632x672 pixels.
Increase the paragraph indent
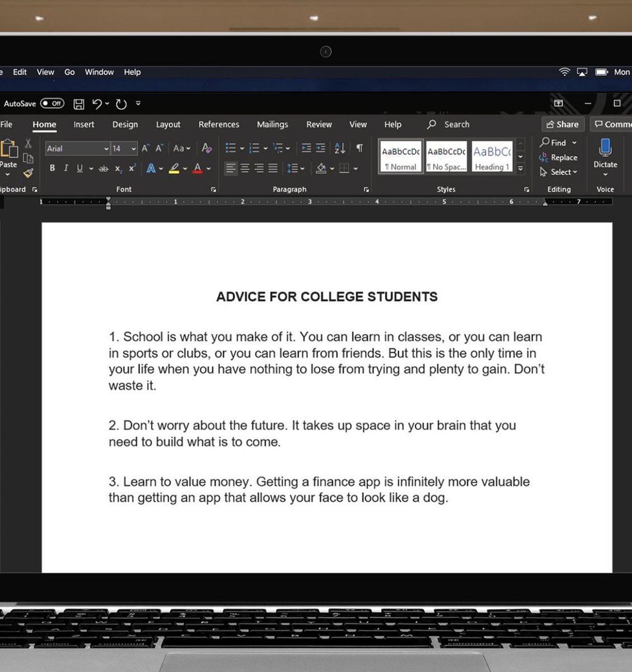(x=320, y=148)
